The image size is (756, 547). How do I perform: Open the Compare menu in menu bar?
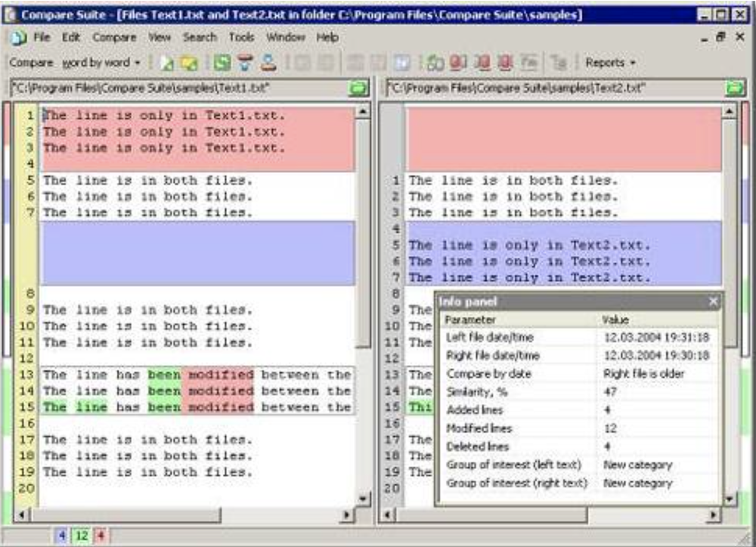pos(114,37)
